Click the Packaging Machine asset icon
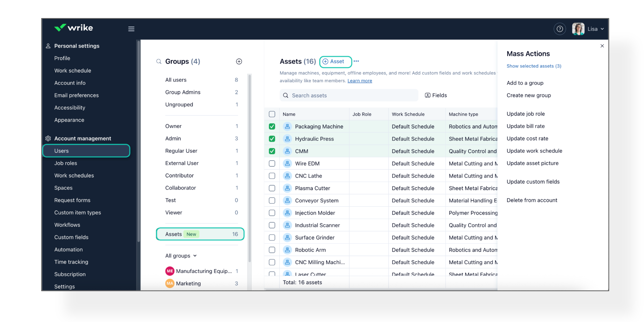 [x=287, y=127]
